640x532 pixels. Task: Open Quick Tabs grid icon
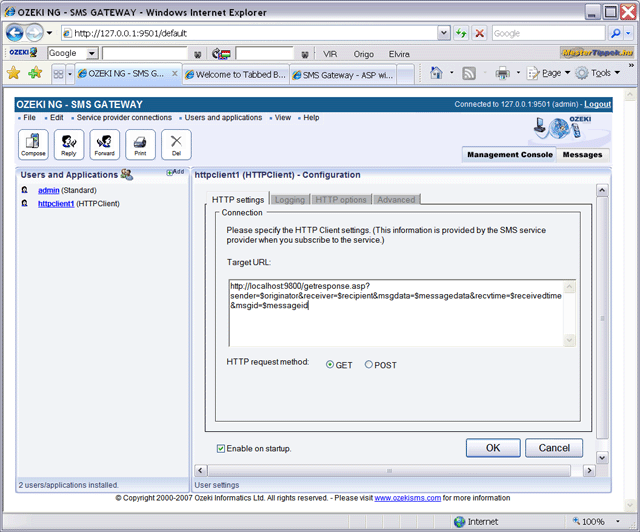coord(58,74)
